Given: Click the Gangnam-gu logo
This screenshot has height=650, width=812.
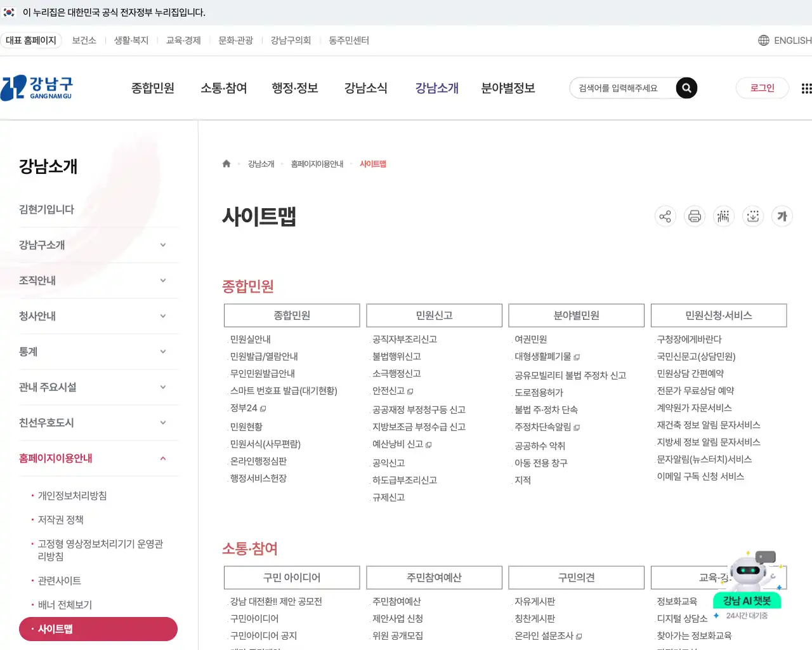Looking at the screenshot, I should 37,88.
